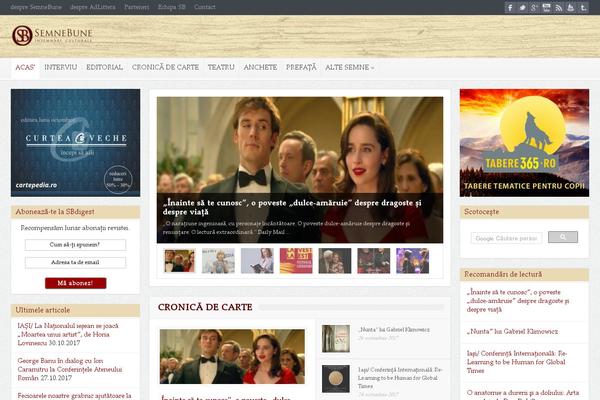Open the RSS feed icon
The height and width of the screenshot is (400, 600).
click(x=559, y=8)
